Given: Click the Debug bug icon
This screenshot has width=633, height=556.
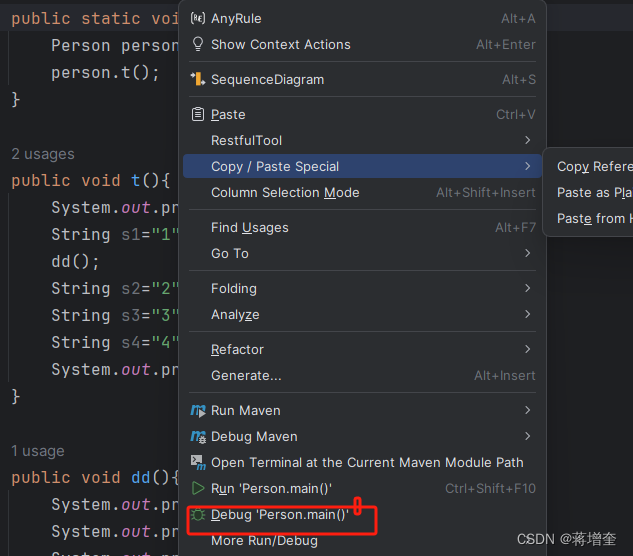Looking at the screenshot, I should pyautogui.click(x=198, y=514).
